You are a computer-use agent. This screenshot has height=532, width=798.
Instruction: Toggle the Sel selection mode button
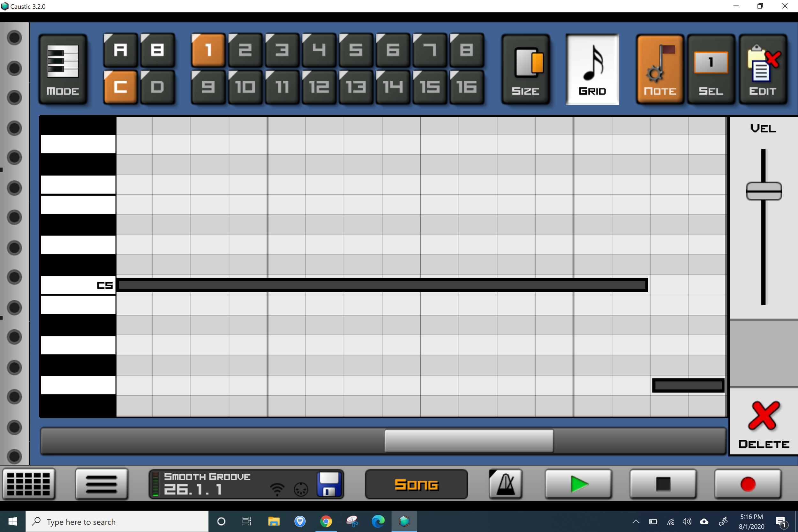pyautogui.click(x=711, y=69)
